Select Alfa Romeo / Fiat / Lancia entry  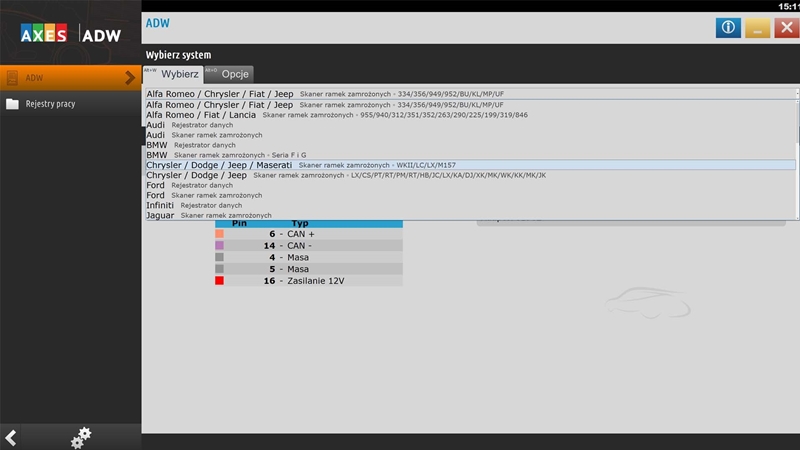click(470, 115)
